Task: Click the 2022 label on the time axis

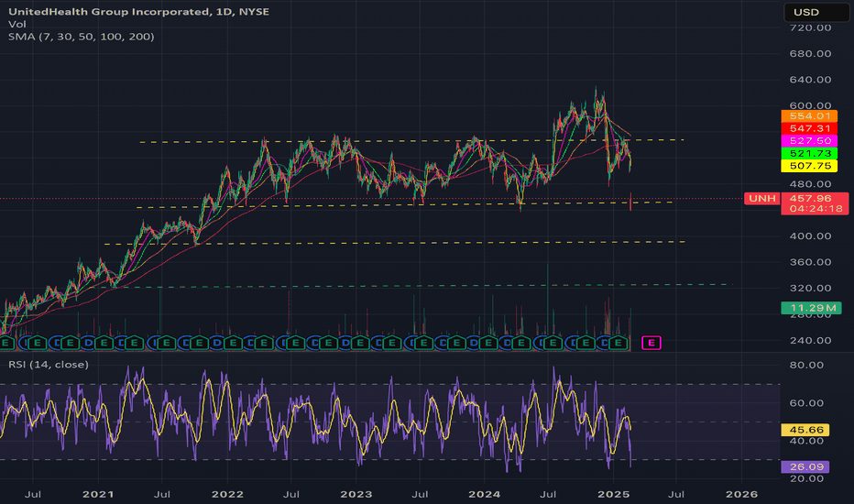Action: (x=227, y=494)
